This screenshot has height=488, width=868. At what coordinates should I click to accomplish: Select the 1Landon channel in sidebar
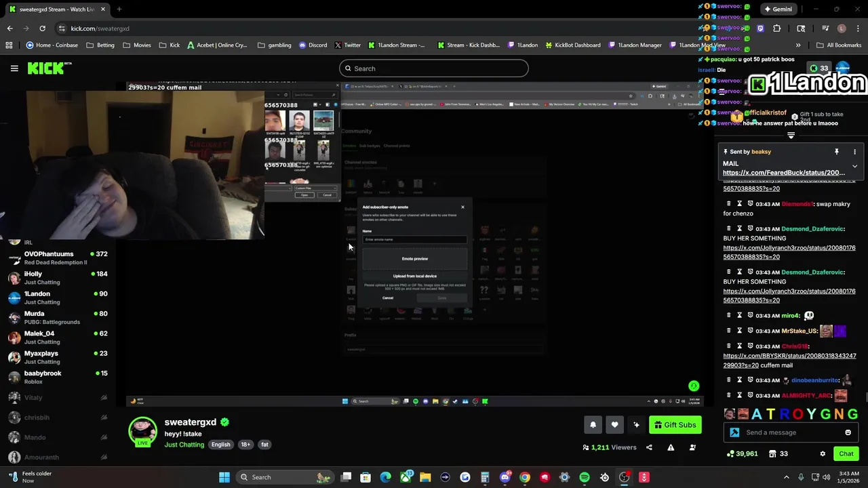coord(58,298)
